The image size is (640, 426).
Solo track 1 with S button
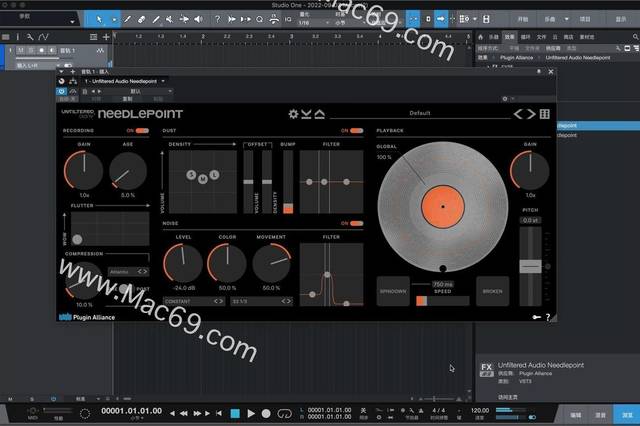31,51
